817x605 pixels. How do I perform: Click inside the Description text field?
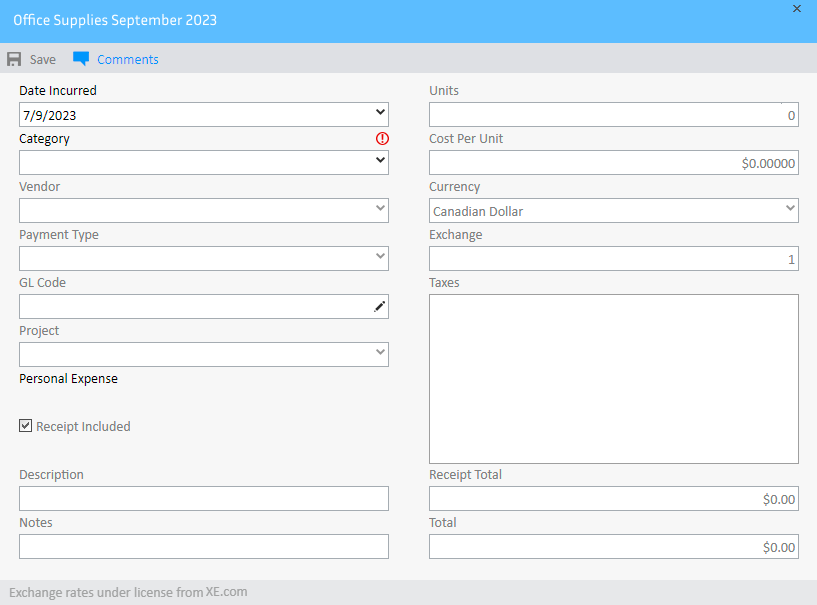203,499
